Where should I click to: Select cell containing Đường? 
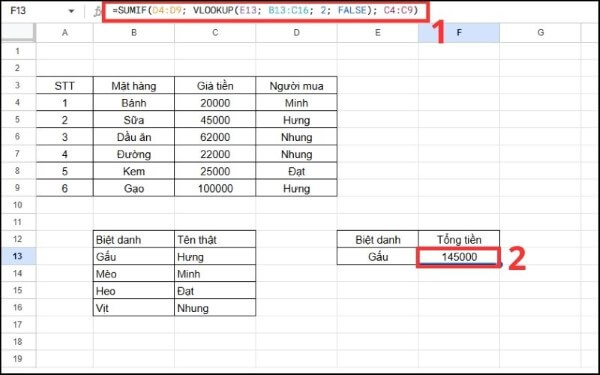(134, 154)
